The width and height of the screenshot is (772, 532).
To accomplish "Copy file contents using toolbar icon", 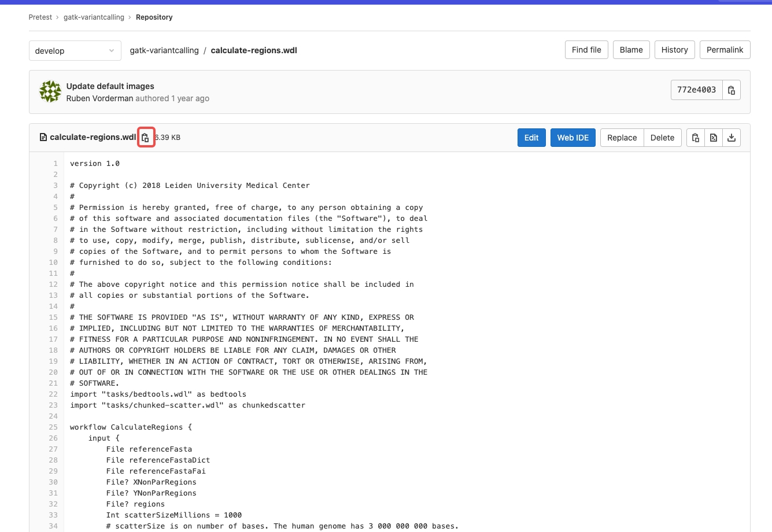I will coord(695,138).
